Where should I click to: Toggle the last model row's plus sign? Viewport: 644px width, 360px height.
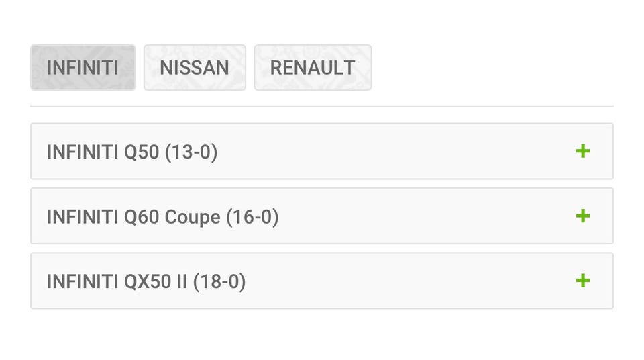click(x=582, y=280)
